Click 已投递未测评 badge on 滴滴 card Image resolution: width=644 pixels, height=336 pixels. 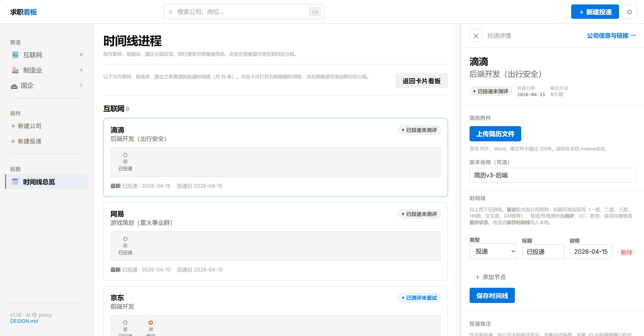coord(419,130)
